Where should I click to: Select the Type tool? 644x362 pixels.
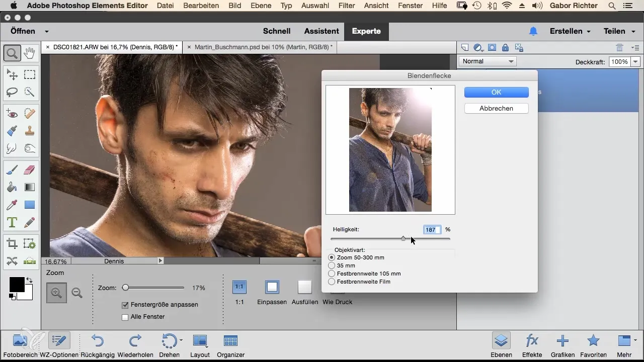click(x=12, y=222)
